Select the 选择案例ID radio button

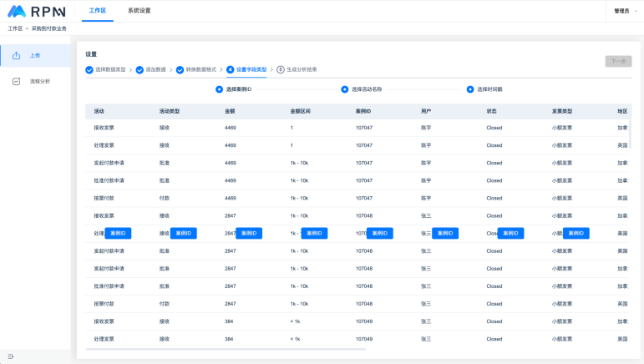tap(220, 88)
